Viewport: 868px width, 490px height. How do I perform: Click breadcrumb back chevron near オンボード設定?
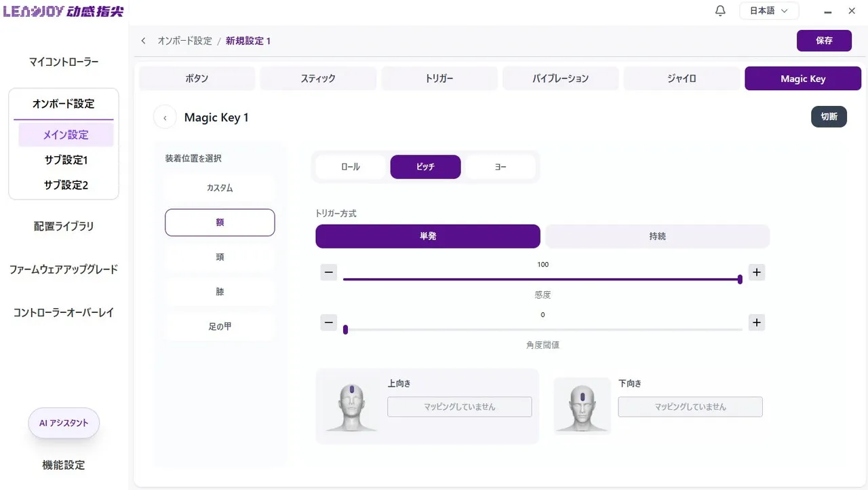point(143,41)
